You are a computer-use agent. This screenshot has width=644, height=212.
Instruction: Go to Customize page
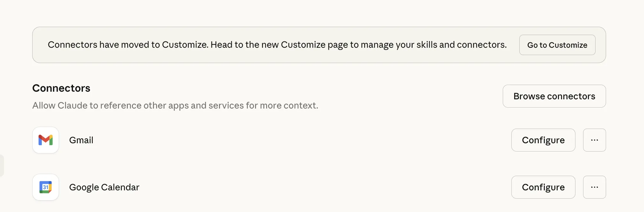[557, 45]
